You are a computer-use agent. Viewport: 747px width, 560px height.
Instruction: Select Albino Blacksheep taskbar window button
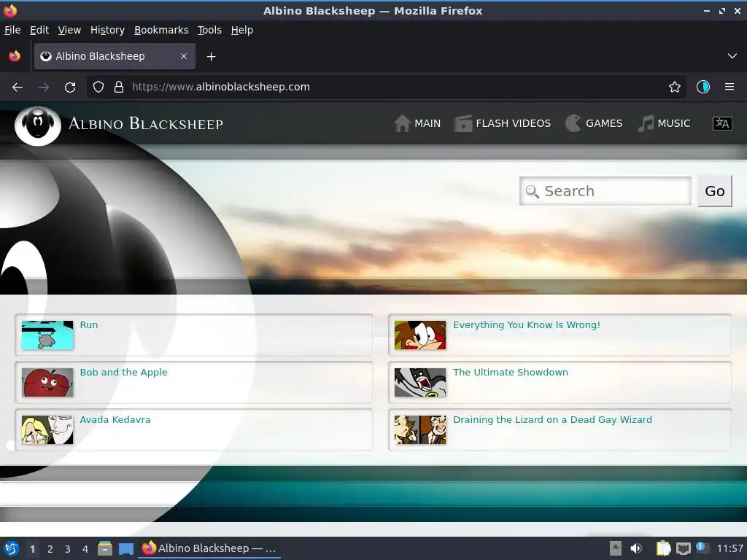(209, 548)
